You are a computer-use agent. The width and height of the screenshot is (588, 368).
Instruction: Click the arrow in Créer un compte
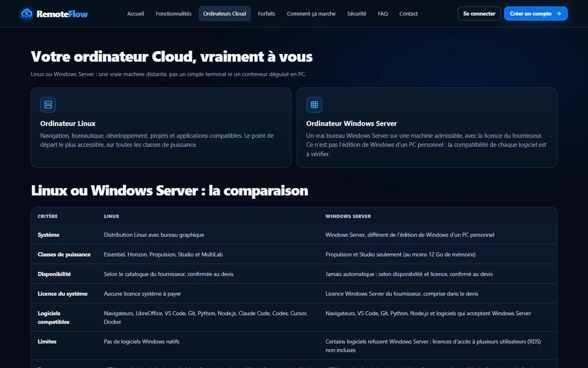559,13
